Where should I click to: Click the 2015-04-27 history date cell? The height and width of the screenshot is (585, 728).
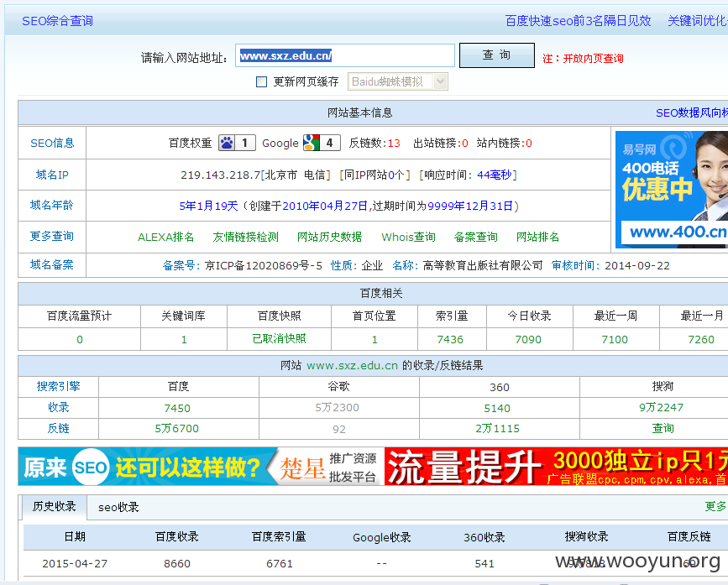pyautogui.click(x=75, y=564)
